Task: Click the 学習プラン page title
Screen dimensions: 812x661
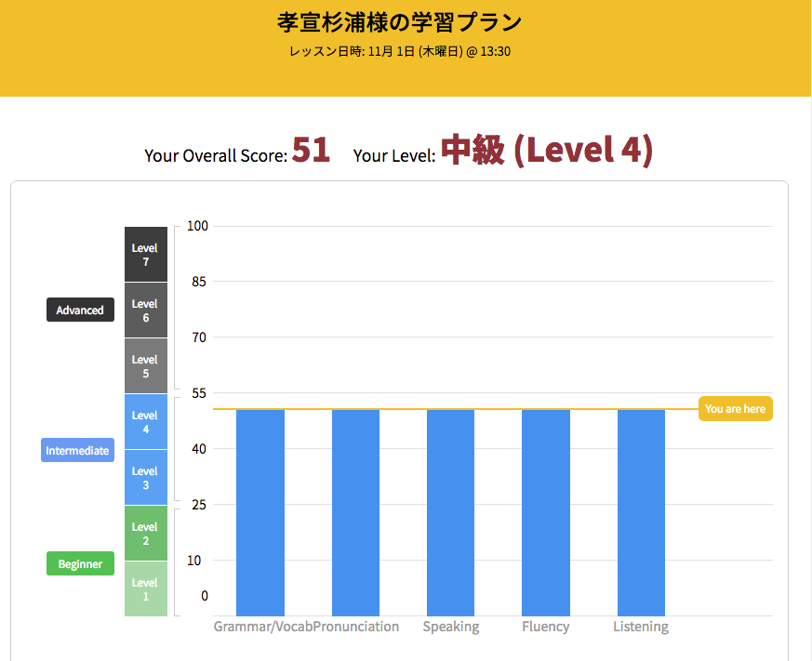Action: [x=399, y=22]
